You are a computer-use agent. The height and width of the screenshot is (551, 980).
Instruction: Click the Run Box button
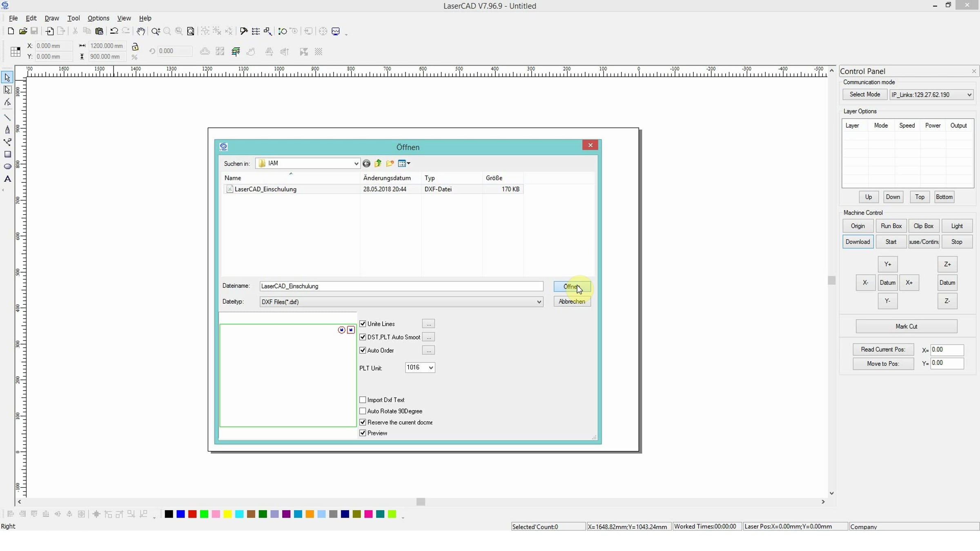(891, 226)
